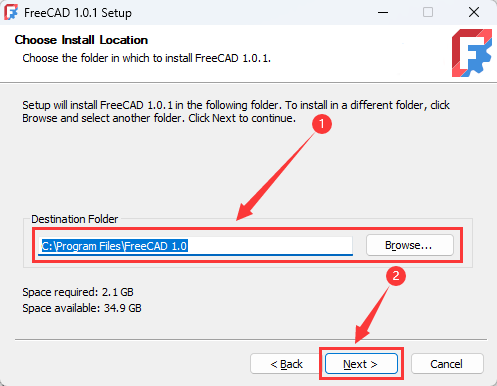Click the red circle annotation numbered 2
The width and height of the screenshot is (497, 386).
coord(396,276)
